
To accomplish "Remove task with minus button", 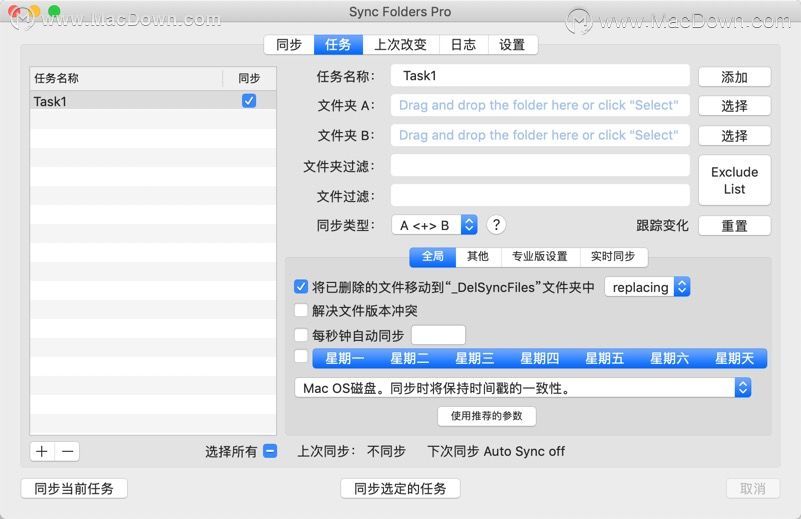I will (67, 452).
